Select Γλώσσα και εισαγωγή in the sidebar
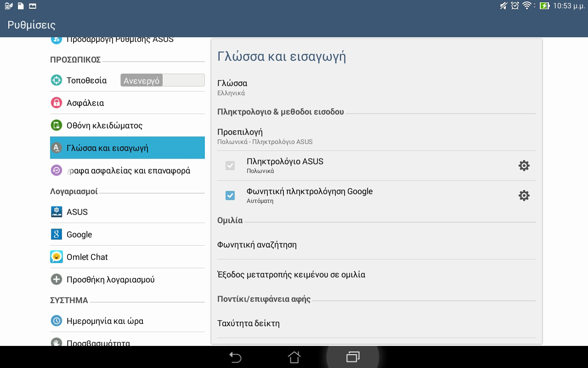 [127, 148]
